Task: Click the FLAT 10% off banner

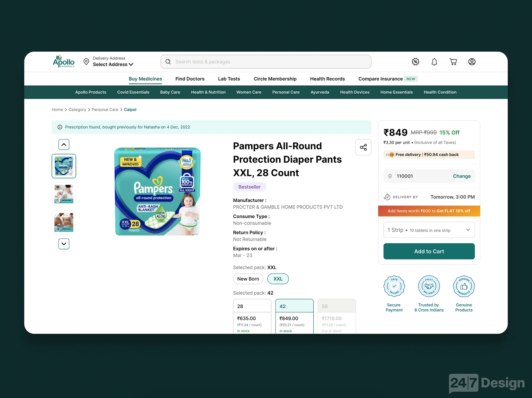Action: point(429,211)
